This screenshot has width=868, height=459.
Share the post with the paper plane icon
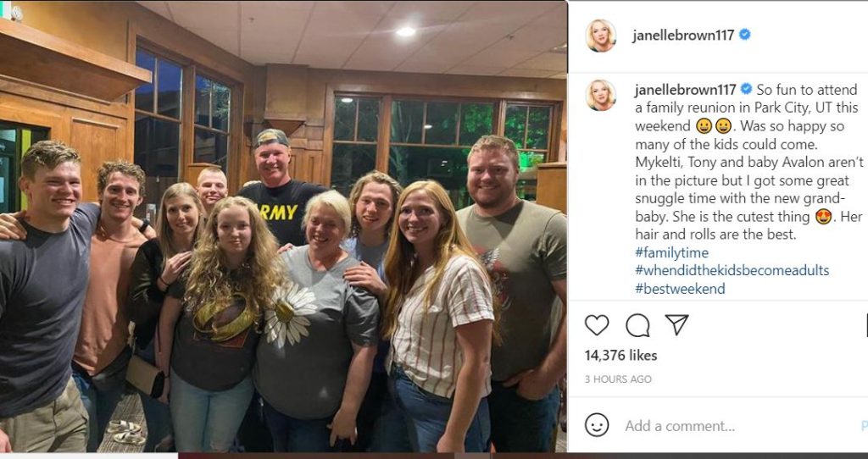[677, 324]
